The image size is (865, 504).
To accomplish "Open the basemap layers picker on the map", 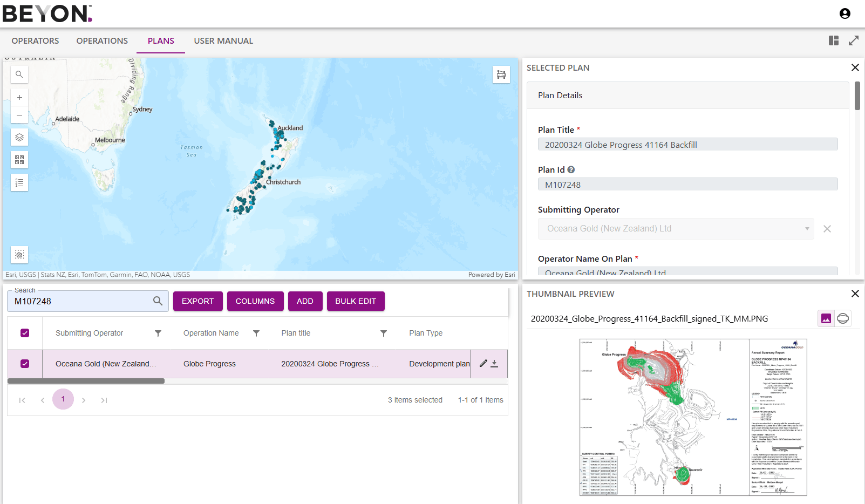I will (x=19, y=137).
